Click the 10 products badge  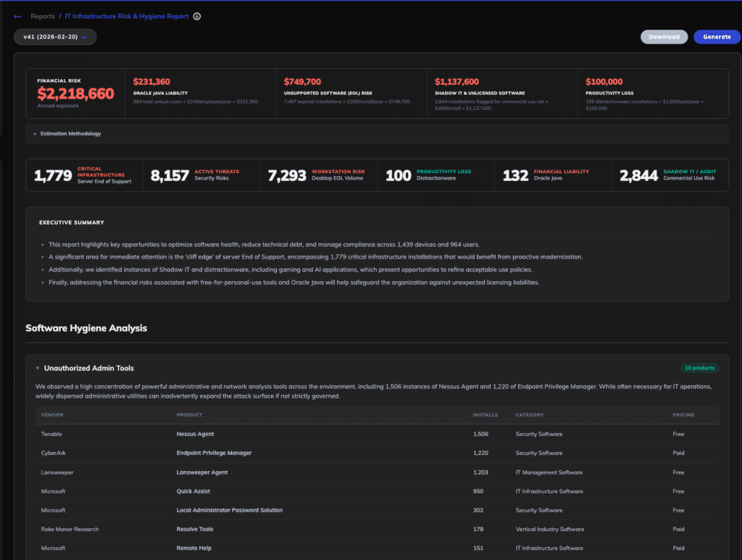[x=699, y=368]
